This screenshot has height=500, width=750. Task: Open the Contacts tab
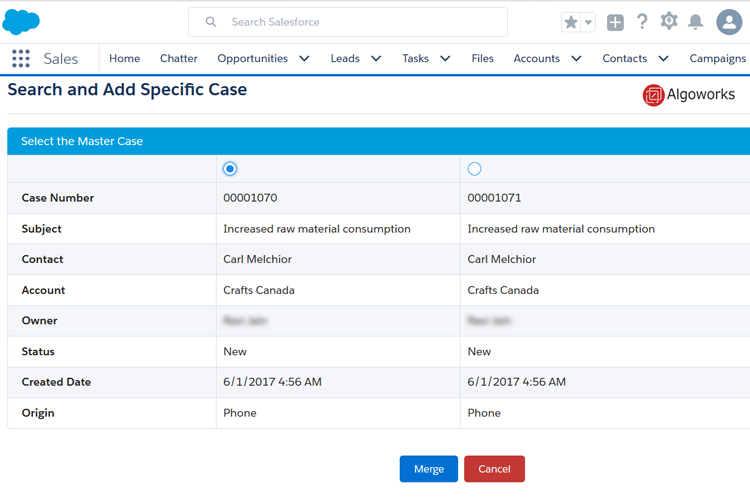click(625, 58)
